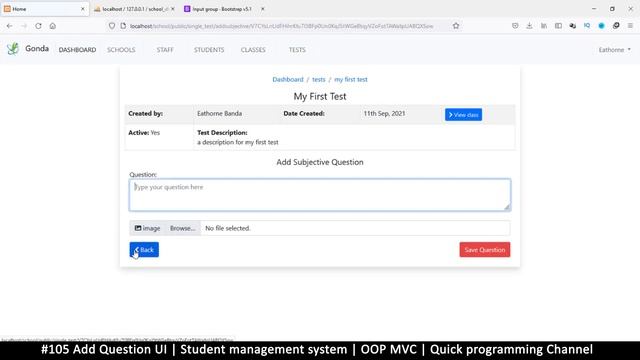Follow the my first test breadcrumb
Viewport: 640px width, 360px height.
[x=351, y=80]
